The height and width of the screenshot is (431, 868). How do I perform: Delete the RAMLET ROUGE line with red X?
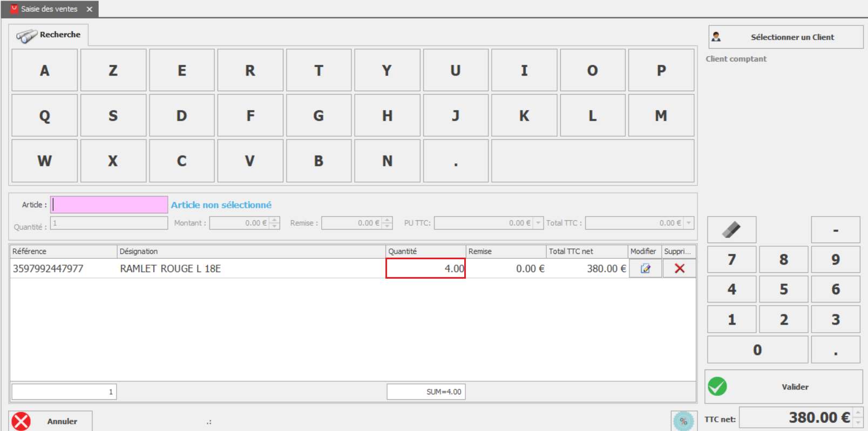click(679, 268)
